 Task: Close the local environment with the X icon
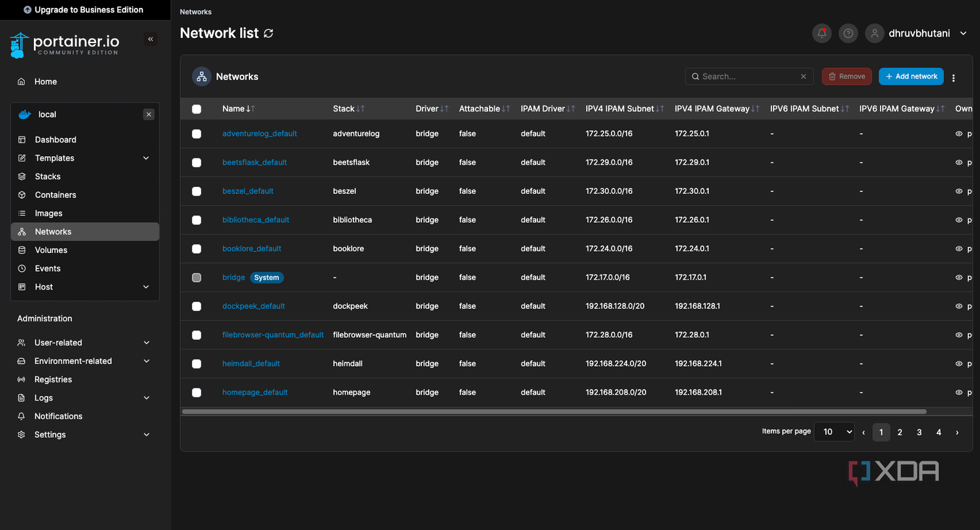click(x=149, y=114)
